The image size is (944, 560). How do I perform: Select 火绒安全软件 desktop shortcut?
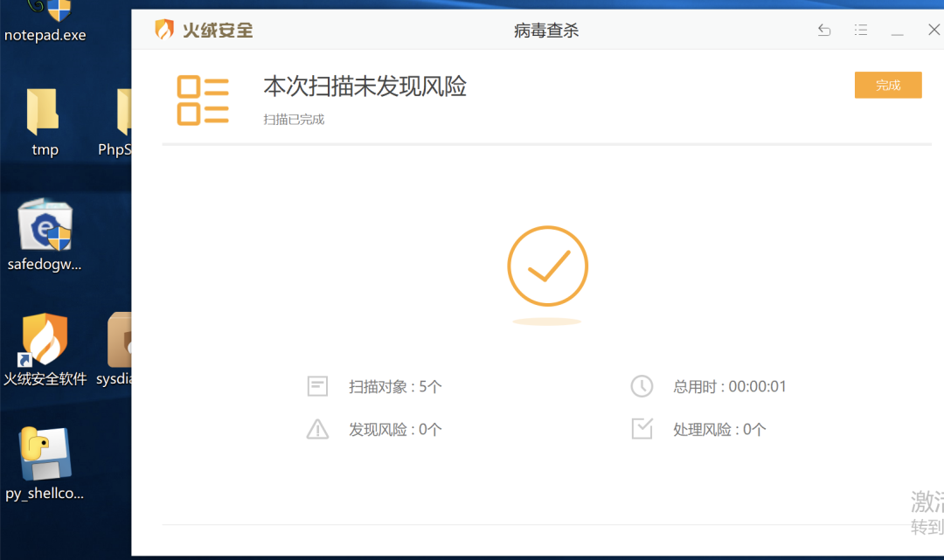(x=45, y=350)
